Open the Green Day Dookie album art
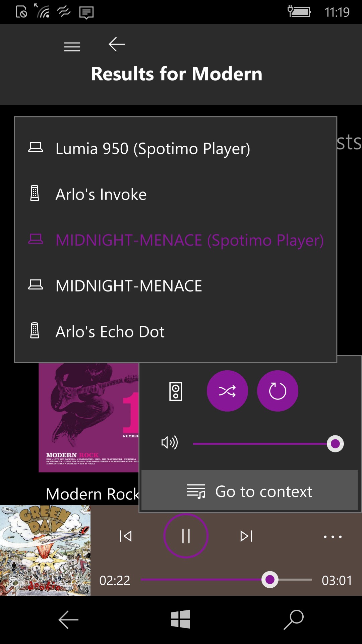 point(45,550)
